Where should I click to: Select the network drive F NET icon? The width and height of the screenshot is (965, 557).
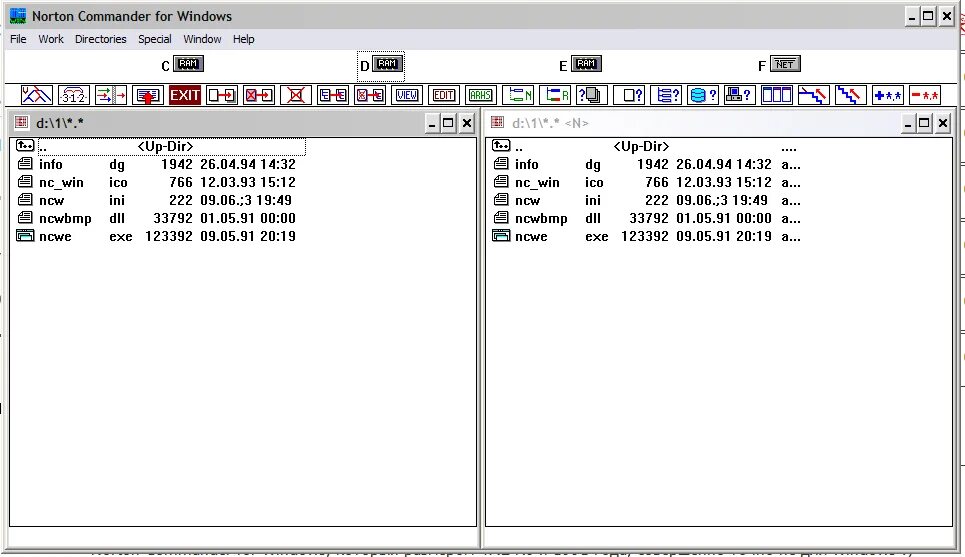(x=785, y=64)
